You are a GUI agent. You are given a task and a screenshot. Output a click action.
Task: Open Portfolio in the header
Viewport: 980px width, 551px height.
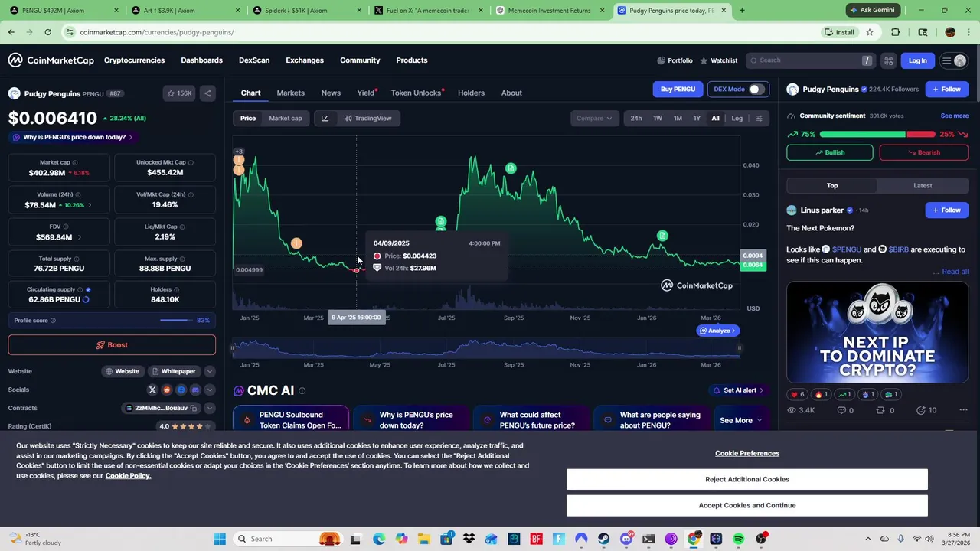tap(675, 60)
